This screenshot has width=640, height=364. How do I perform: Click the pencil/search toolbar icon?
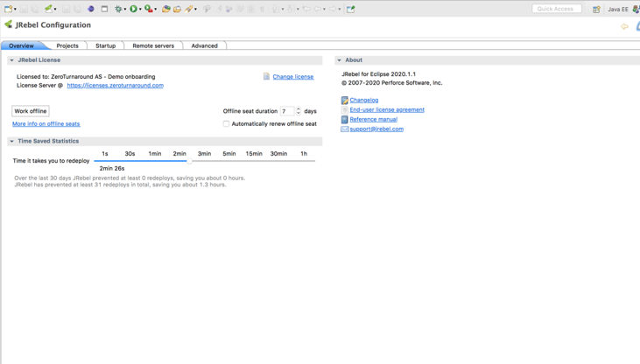click(x=188, y=9)
